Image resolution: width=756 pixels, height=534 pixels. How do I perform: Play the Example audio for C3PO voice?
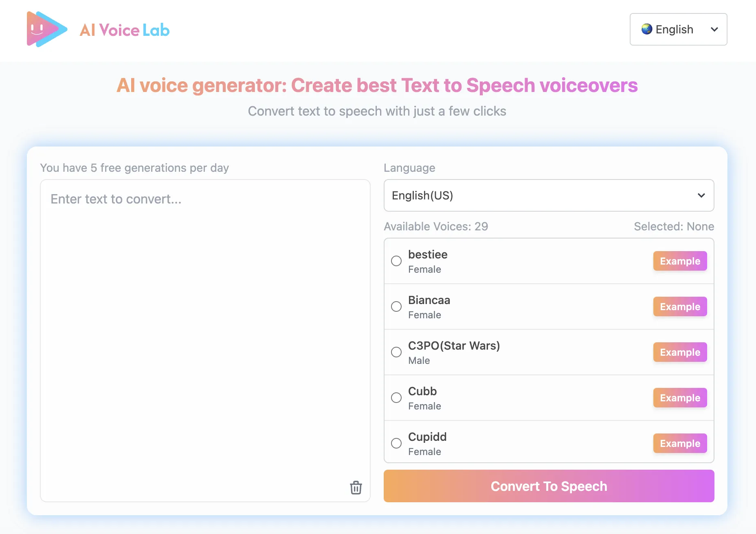point(679,352)
